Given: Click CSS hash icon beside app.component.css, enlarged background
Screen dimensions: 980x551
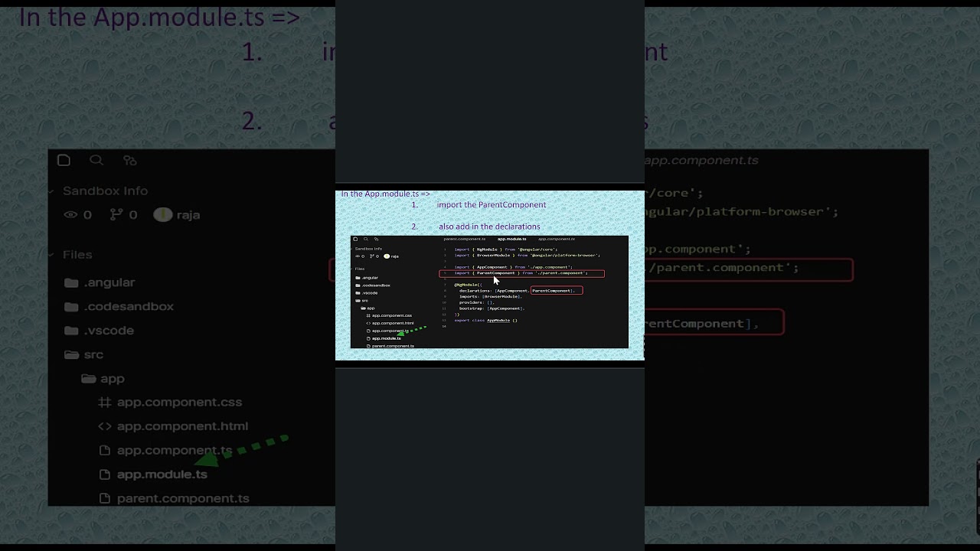Looking at the screenshot, I should click(105, 403).
